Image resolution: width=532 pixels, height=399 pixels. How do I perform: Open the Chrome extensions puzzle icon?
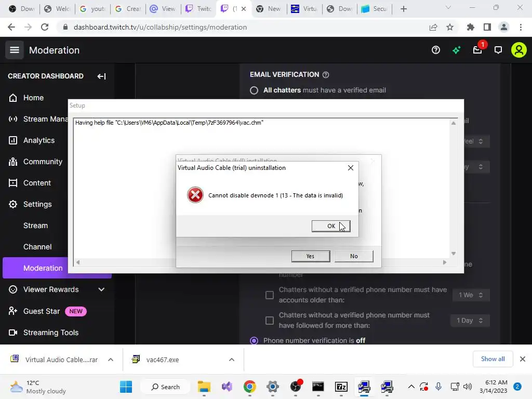pyautogui.click(x=471, y=27)
